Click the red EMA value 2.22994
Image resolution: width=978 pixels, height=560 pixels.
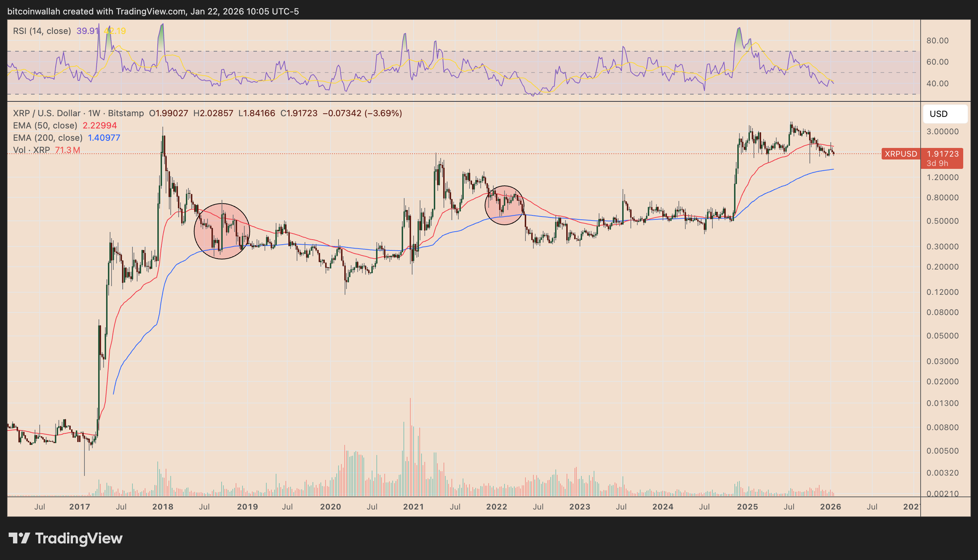[x=100, y=125]
